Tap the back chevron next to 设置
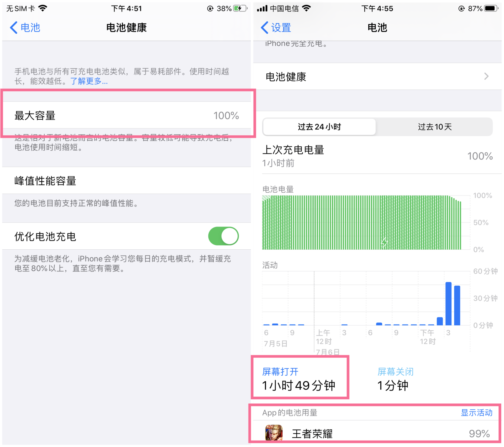The width and height of the screenshot is (504, 447). [x=264, y=27]
